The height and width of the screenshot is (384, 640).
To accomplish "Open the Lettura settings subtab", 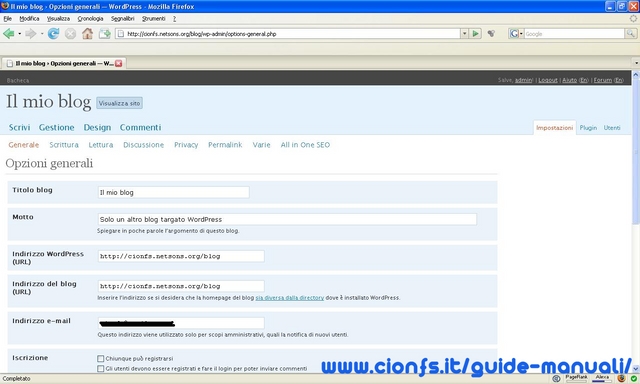I will pos(101,145).
